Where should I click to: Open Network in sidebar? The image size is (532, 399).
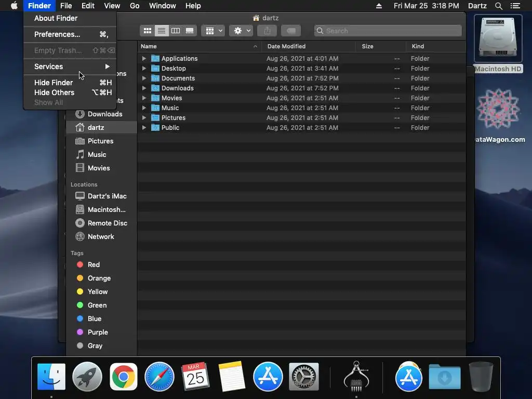click(x=102, y=237)
